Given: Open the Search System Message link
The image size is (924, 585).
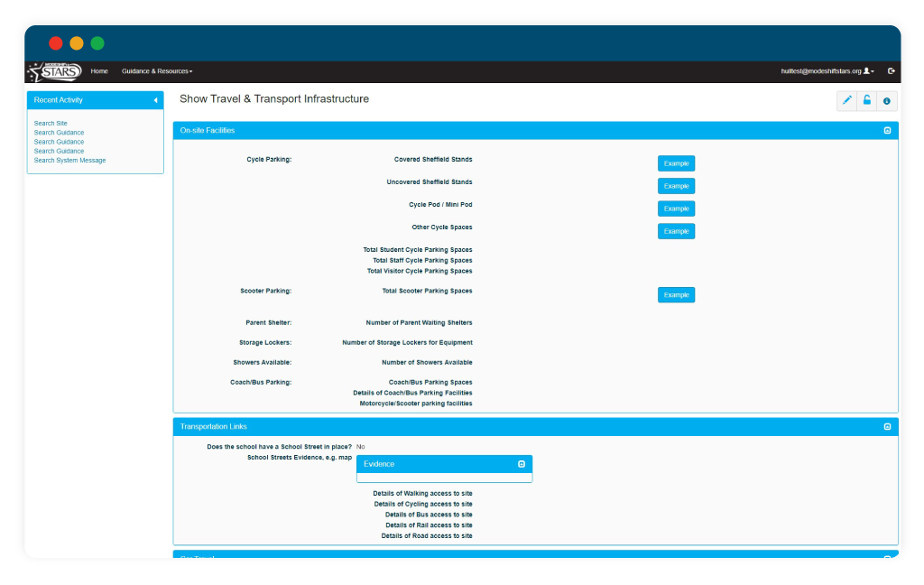Looking at the screenshot, I should (69, 161).
